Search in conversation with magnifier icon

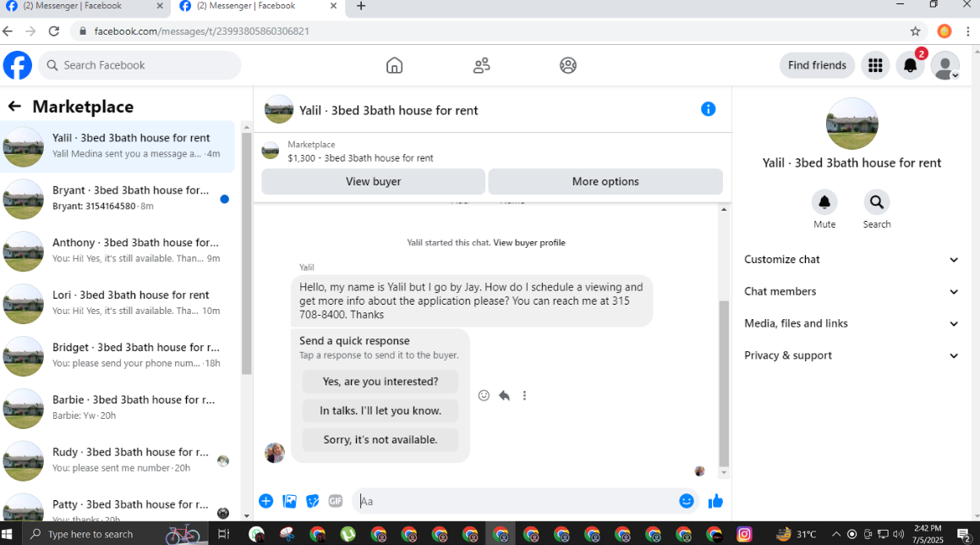[x=877, y=202]
